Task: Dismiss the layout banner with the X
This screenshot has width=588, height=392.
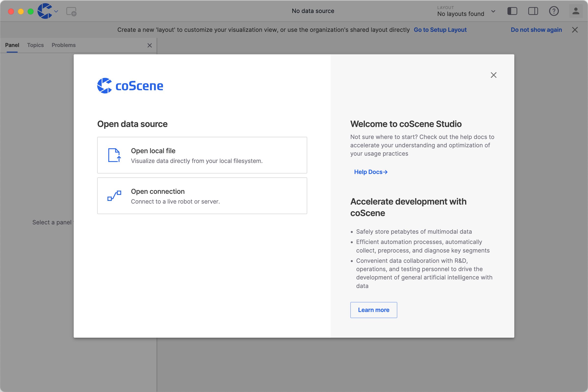Action: (575, 30)
